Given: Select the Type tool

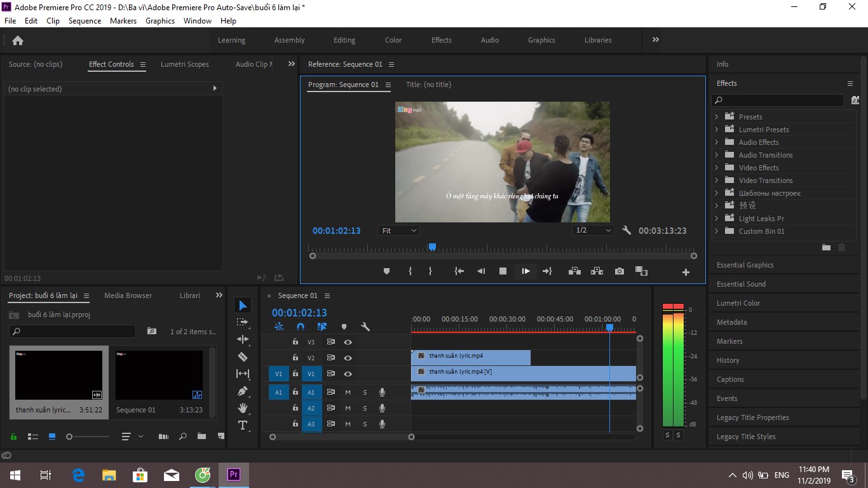Looking at the screenshot, I should tap(243, 425).
